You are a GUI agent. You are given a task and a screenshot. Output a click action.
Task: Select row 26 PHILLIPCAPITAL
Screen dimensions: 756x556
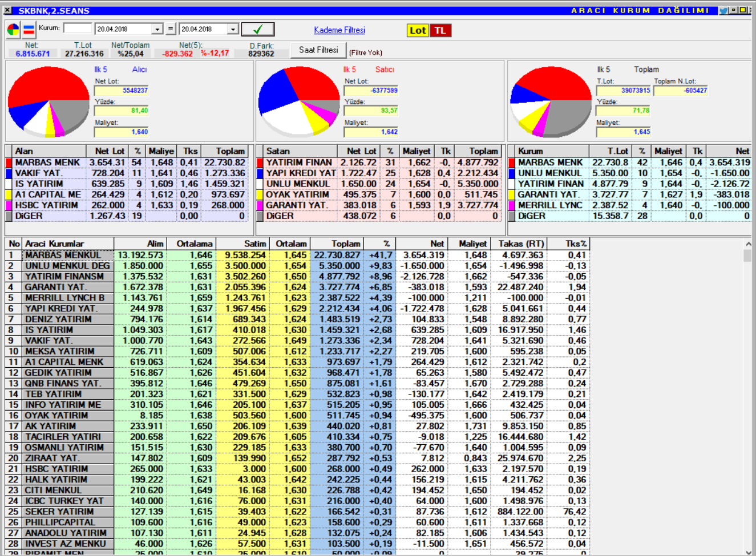(297, 522)
